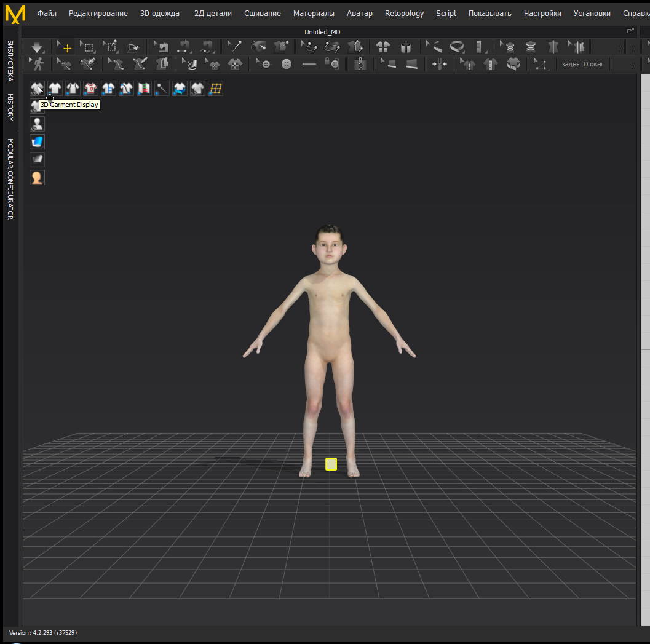
Task: Select the button tool with round icon
Action: coord(287,64)
